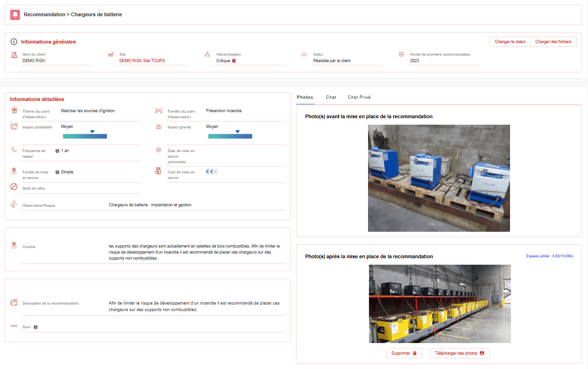This screenshot has width=588, height=369.
Task: Click the Impact gravité gradient slider
Action: (x=230, y=136)
